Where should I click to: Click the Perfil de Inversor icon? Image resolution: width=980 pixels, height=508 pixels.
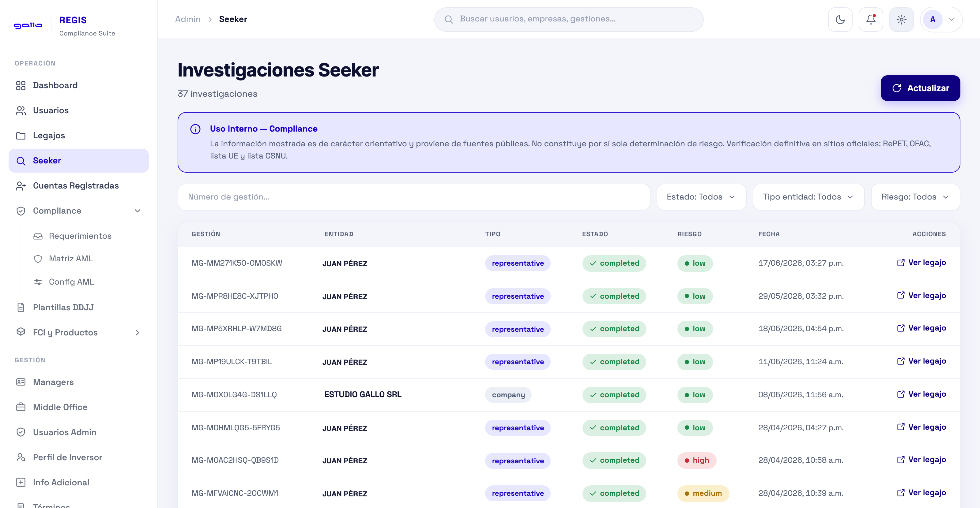tap(21, 458)
